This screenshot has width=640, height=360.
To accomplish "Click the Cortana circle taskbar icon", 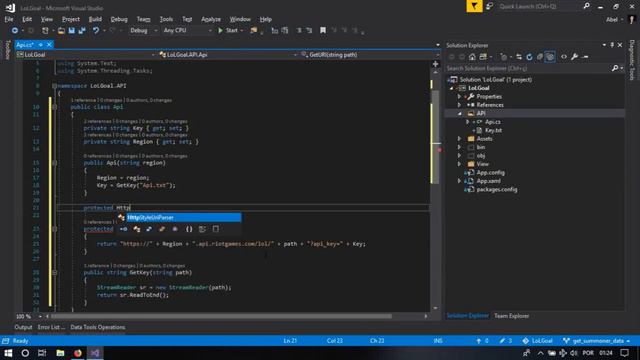I will [25, 353].
